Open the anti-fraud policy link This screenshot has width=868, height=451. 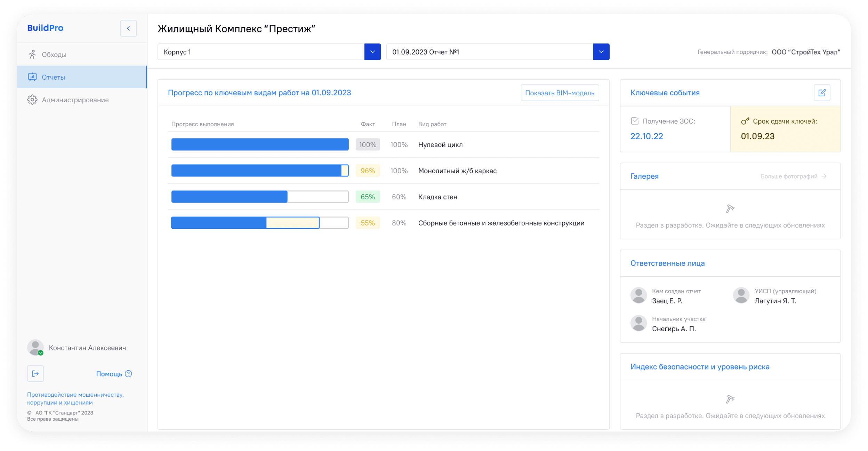(75, 398)
